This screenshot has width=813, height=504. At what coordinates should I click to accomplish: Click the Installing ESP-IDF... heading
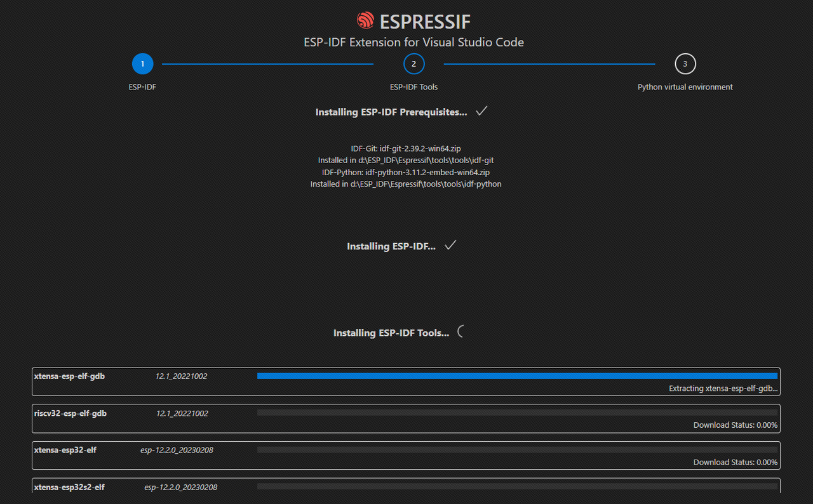[391, 246]
